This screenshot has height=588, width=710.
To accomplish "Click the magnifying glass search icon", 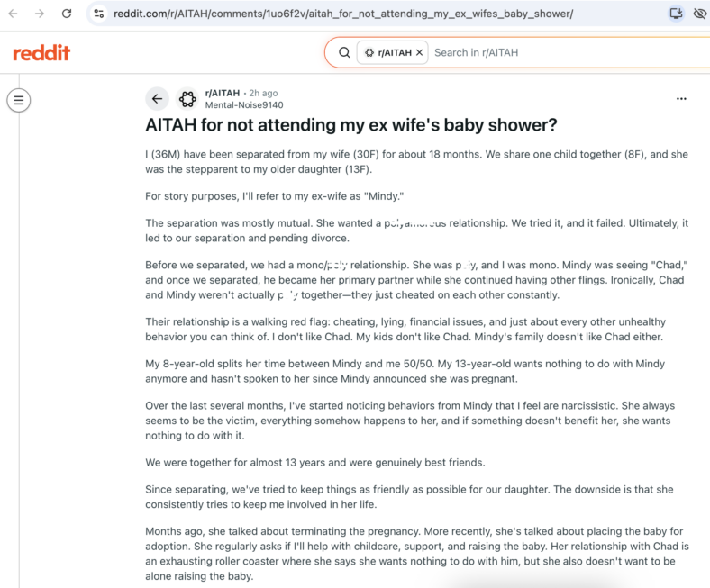I will click(x=344, y=52).
